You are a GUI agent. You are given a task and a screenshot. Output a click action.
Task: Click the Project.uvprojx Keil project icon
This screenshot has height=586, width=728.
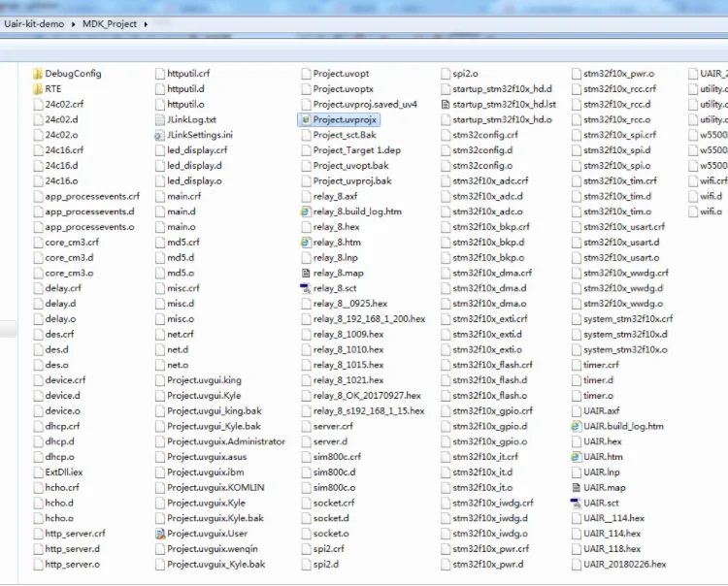305,119
